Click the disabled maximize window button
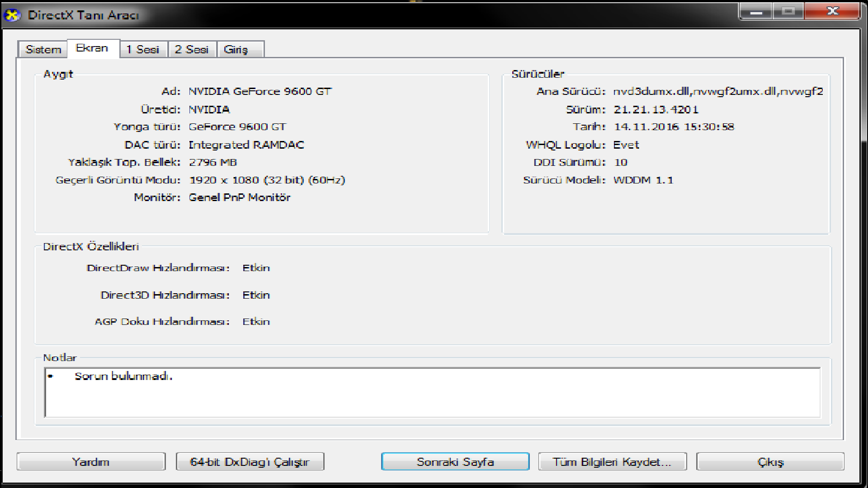Screen dimensions: 868x488 click(x=788, y=12)
